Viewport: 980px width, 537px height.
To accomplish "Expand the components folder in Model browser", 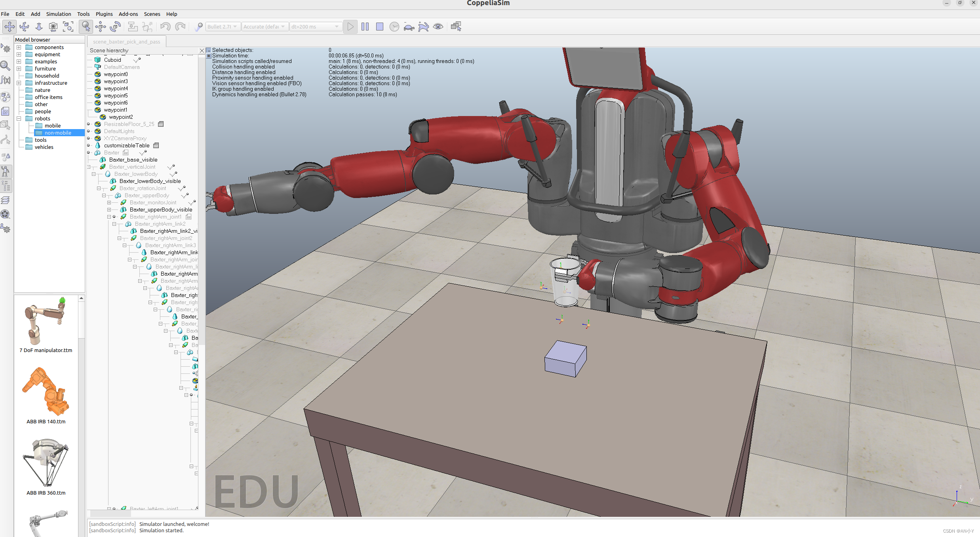I will pos(19,47).
